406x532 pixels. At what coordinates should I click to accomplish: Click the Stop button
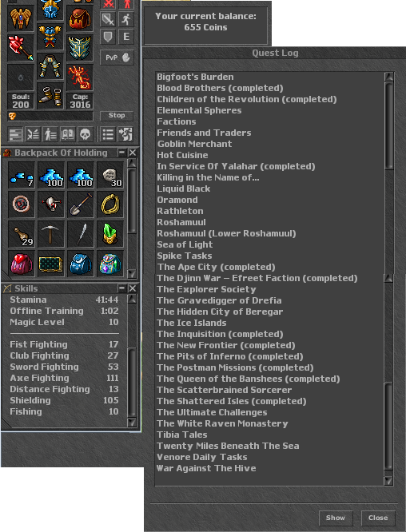tap(117, 115)
